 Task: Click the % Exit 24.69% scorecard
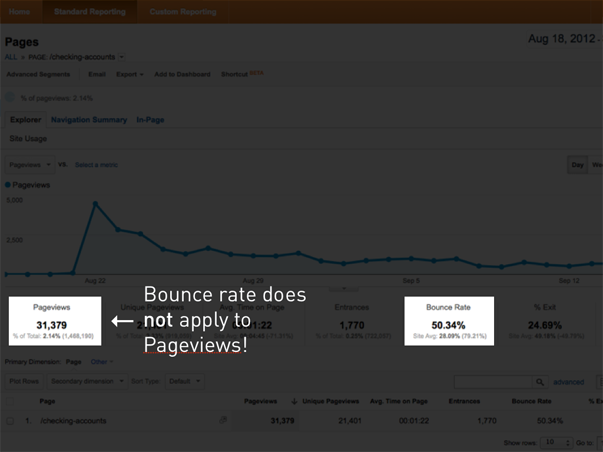(x=545, y=321)
